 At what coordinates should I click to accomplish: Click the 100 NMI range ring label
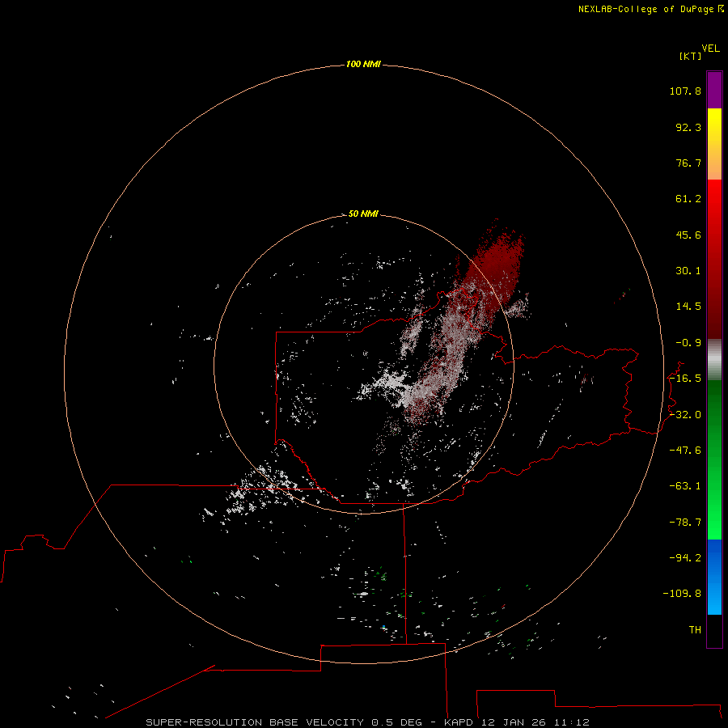click(363, 64)
